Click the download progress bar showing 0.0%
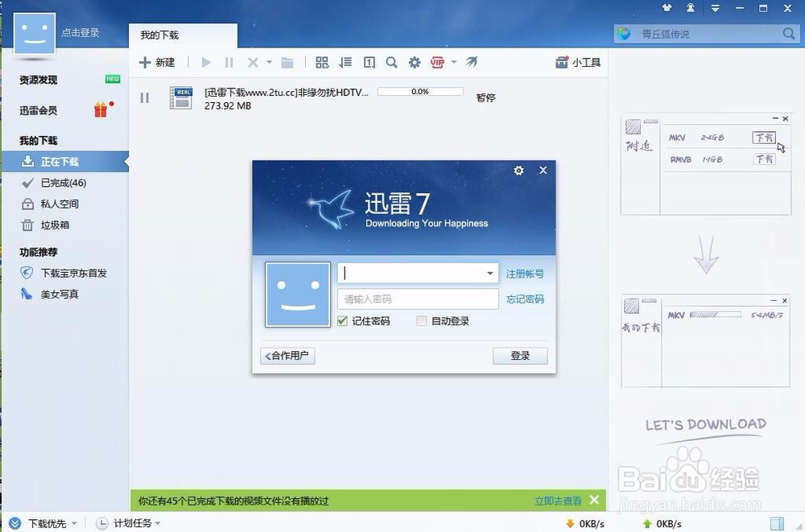Viewport: 805px width, 532px height. pos(419,91)
